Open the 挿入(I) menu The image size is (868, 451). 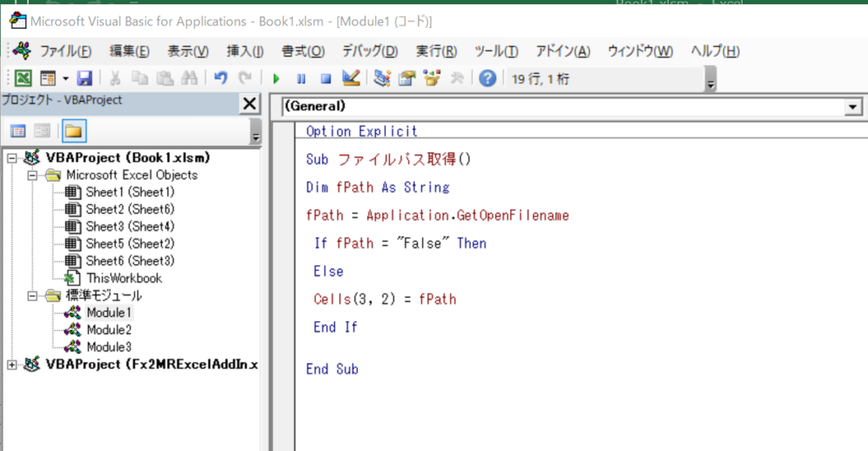tap(245, 52)
